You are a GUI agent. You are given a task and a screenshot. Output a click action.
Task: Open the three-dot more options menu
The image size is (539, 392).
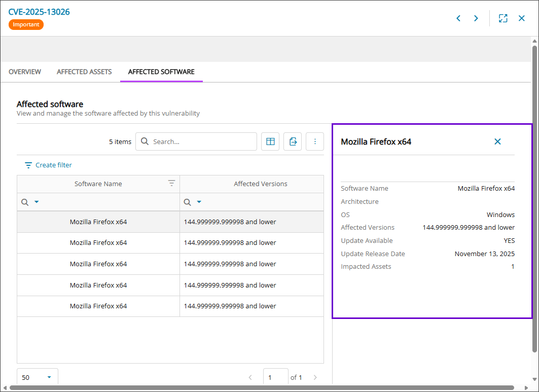(x=315, y=141)
